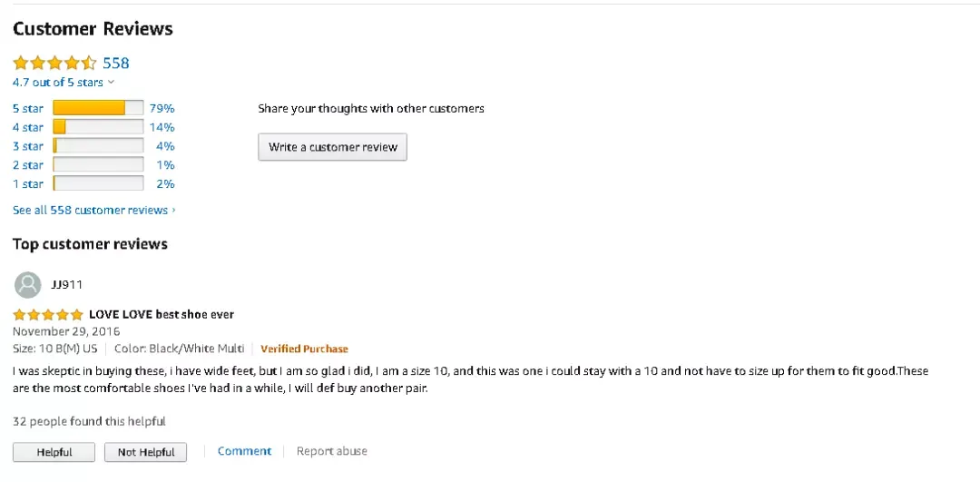Click the five-star rating on JJ911's review
The width and height of the screenshot is (980, 482).
[x=48, y=314]
